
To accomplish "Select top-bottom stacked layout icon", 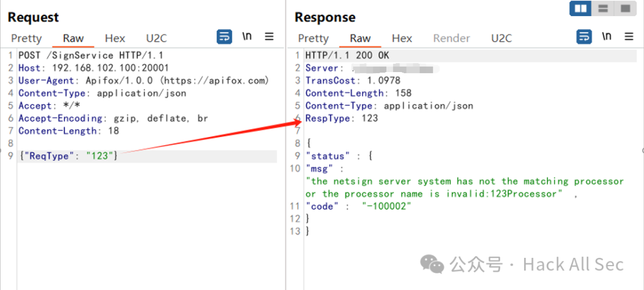I will point(603,8).
